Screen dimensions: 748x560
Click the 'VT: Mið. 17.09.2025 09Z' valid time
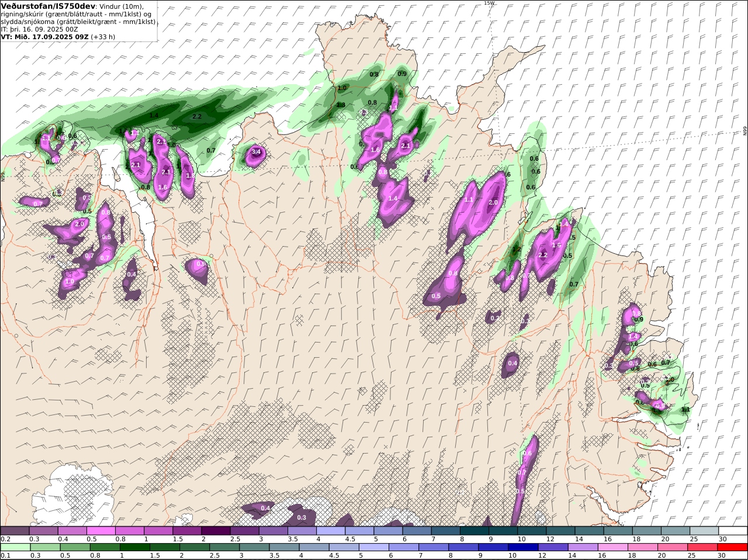[45, 36]
